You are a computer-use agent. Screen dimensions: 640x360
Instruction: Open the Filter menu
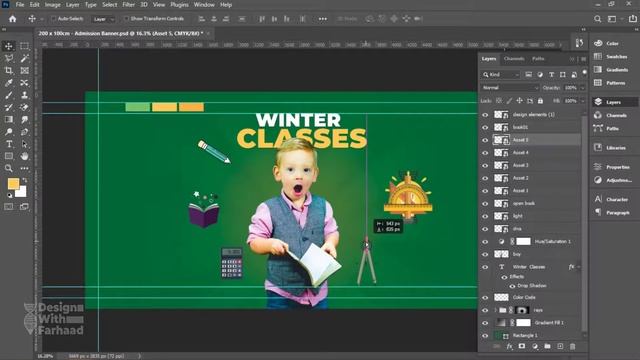129,5
